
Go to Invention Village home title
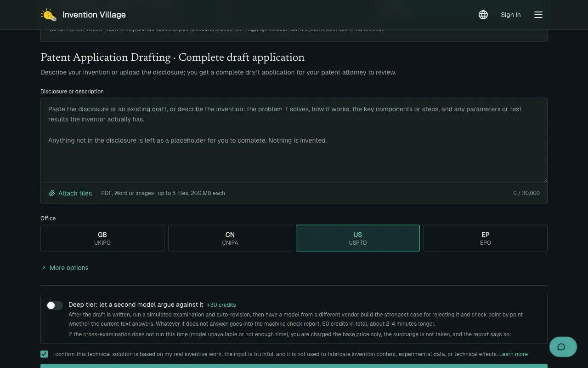pos(94,15)
